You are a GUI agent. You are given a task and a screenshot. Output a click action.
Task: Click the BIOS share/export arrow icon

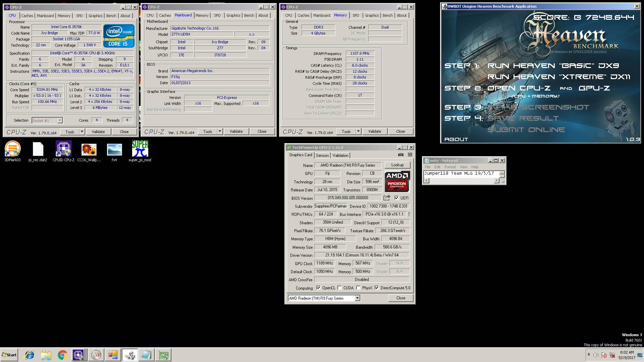[387, 198]
